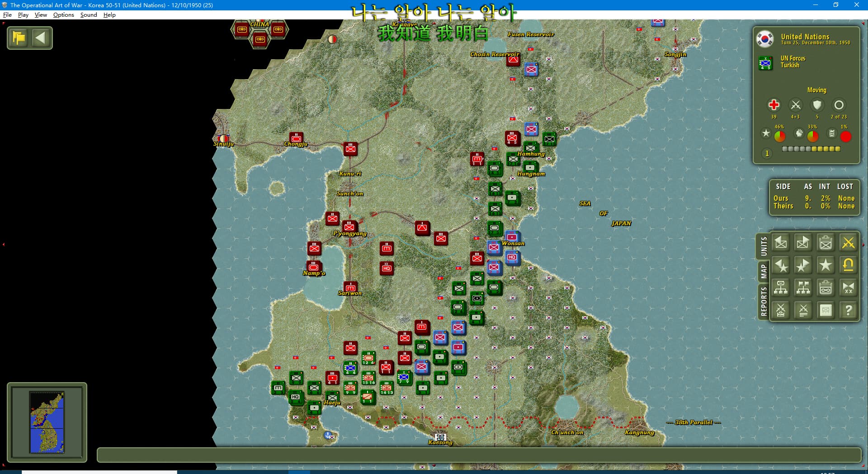
Task: Click the 38th Parallel label
Action: [x=694, y=422]
